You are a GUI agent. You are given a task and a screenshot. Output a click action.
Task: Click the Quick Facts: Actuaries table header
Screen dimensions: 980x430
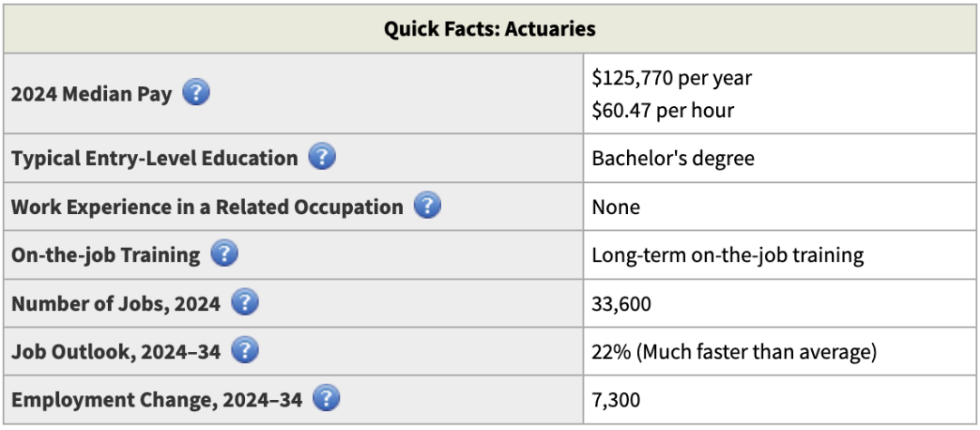coord(489,29)
